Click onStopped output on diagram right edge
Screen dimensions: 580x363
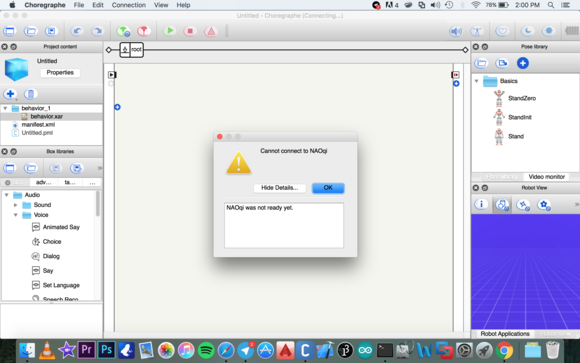coord(456,75)
